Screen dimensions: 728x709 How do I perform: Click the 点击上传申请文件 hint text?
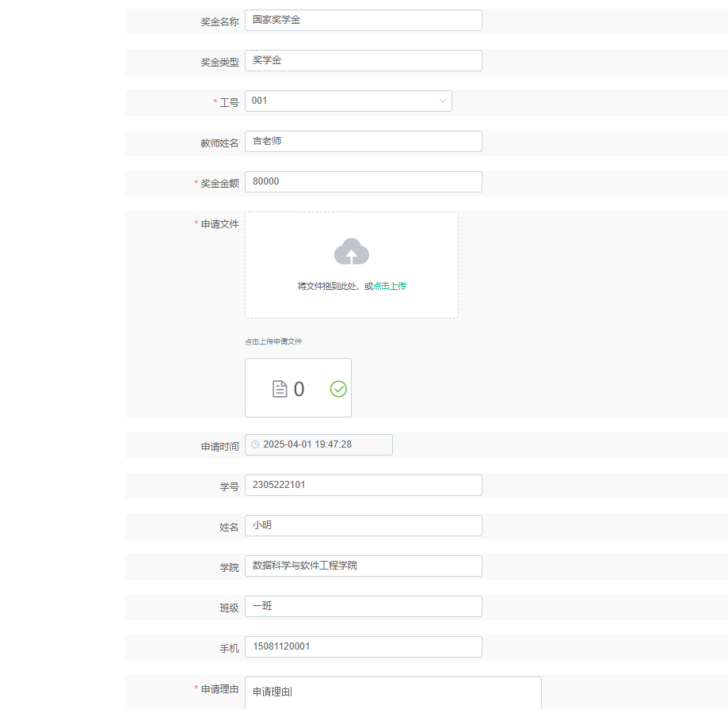click(273, 341)
